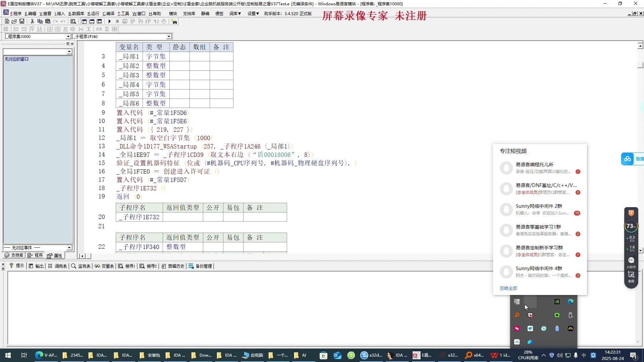644x362 pixels.
Task: Click the Save toolbar icon
Action: pos(22,21)
